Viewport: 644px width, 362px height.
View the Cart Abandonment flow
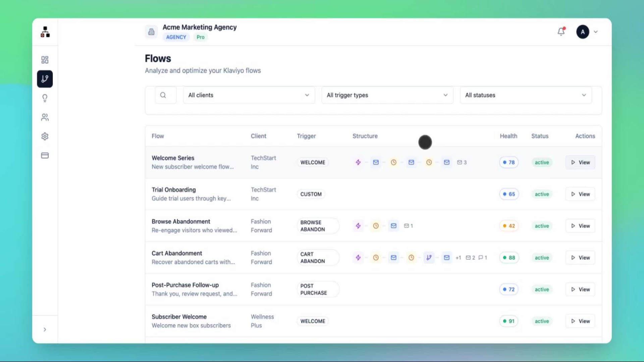580,257
